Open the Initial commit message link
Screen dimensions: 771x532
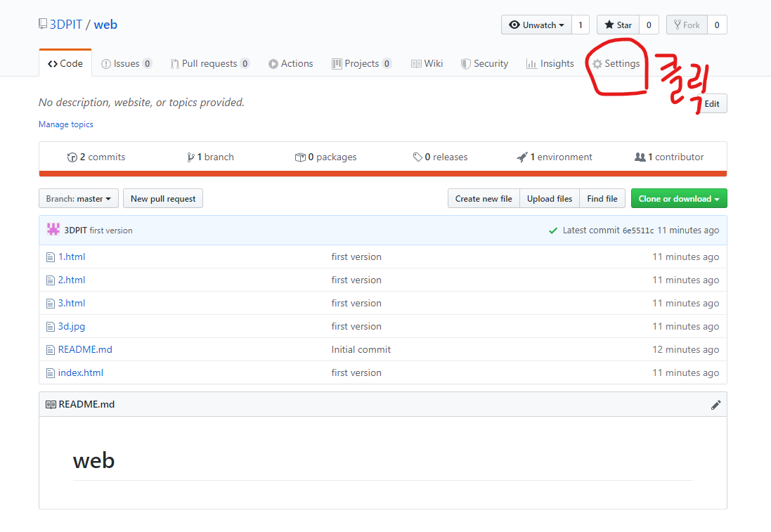[361, 349]
